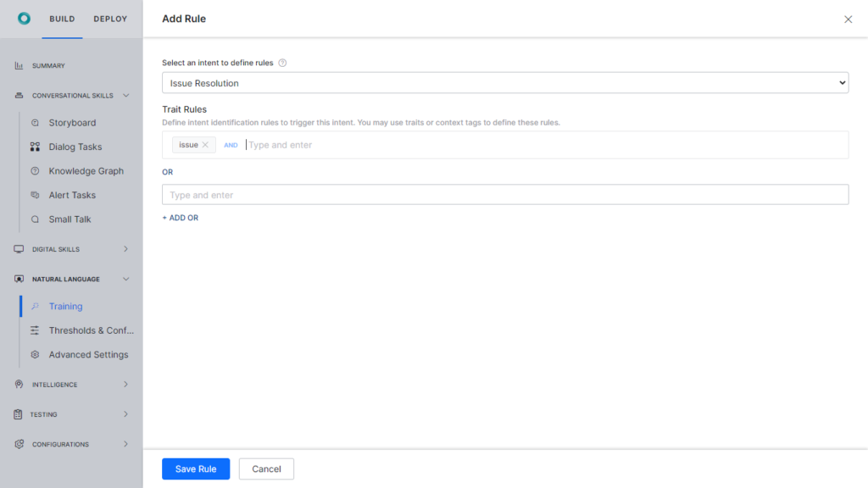Screen dimensions: 868x488
Task: Click the Knowledge Graph icon
Action: [35, 171]
